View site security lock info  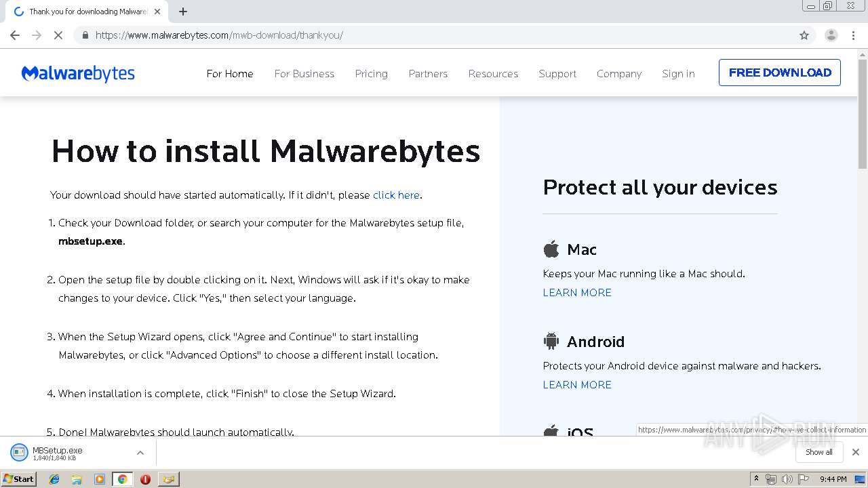click(x=85, y=35)
